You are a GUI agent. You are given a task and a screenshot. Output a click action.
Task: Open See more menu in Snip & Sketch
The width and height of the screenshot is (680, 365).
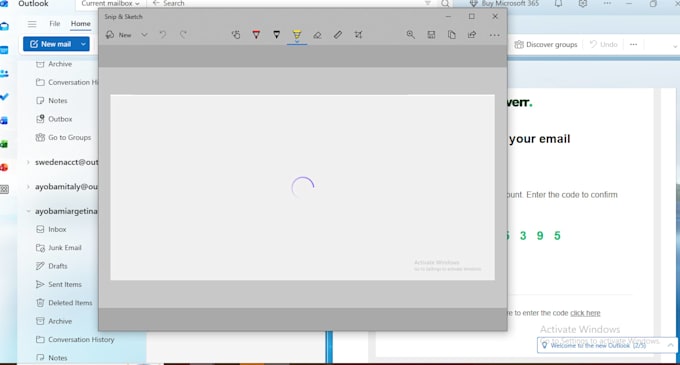click(x=494, y=35)
